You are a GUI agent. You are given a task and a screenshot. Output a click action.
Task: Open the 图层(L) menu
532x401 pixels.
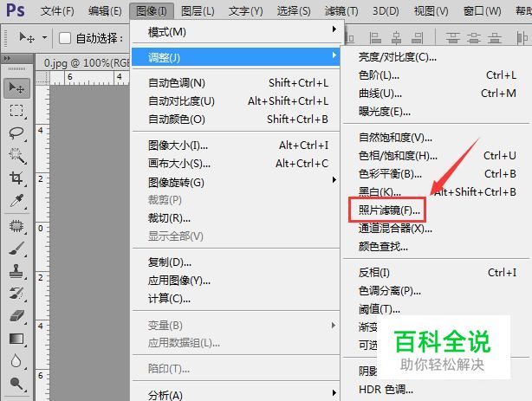(198, 11)
